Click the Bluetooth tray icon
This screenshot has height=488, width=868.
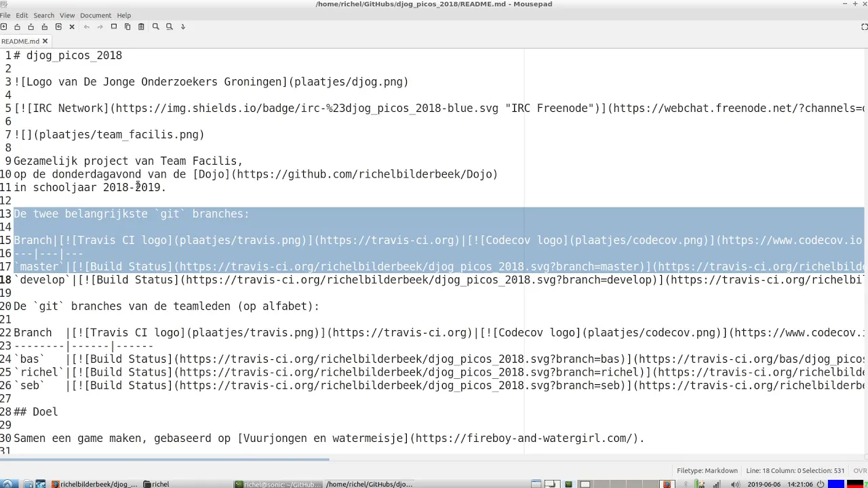pyautogui.click(x=686, y=484)
